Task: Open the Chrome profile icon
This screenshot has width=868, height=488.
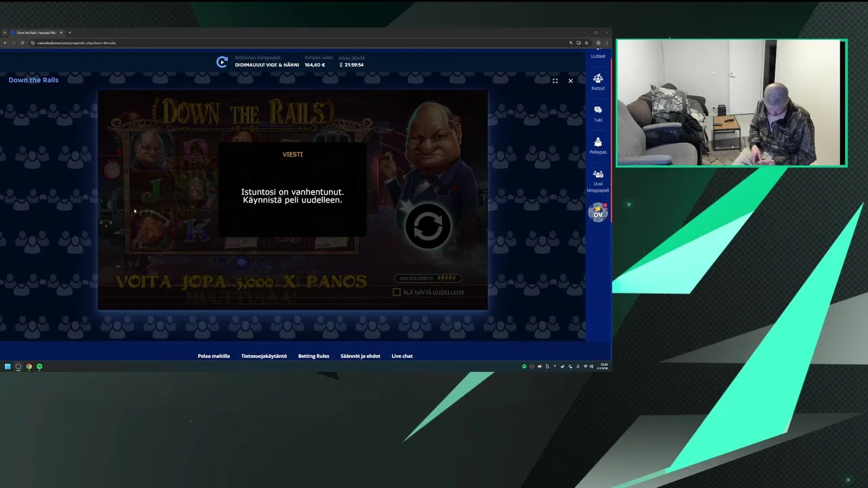Action: (x=598, y=43)
